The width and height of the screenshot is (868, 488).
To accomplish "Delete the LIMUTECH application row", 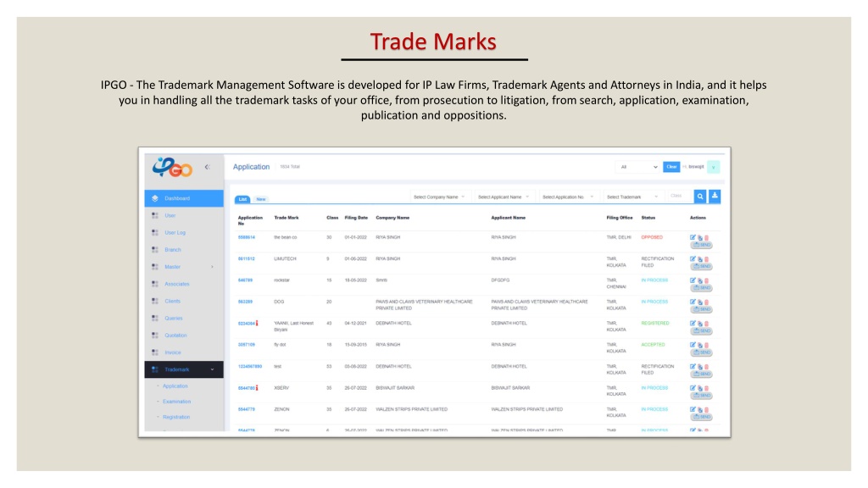I will point(706,259).
